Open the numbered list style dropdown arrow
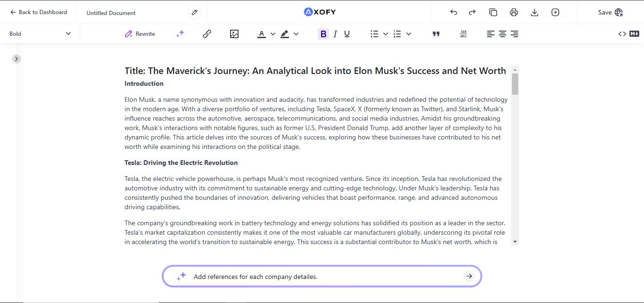Screen dimensions: 644x303 (x=409, y=34)
